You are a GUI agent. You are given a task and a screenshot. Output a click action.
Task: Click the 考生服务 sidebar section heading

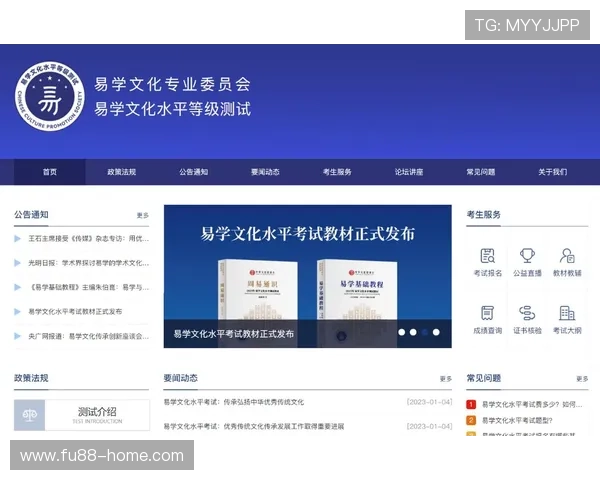[484, 215]
